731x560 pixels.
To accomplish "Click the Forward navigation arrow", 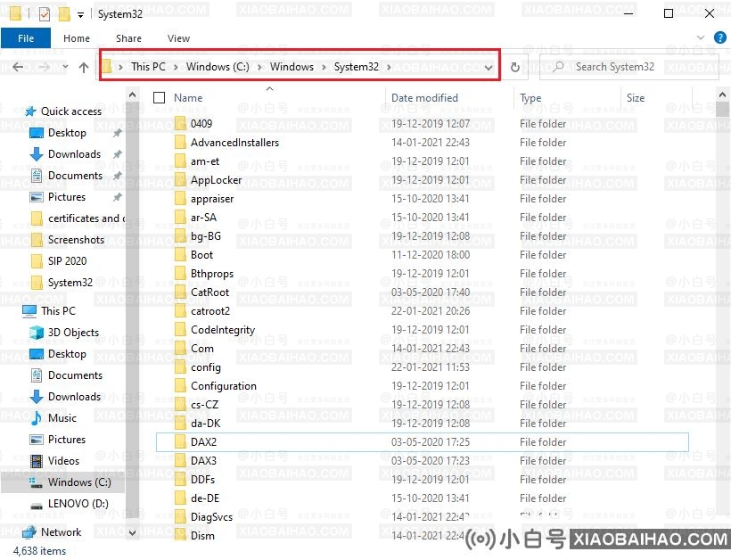I will click(44, 67).
